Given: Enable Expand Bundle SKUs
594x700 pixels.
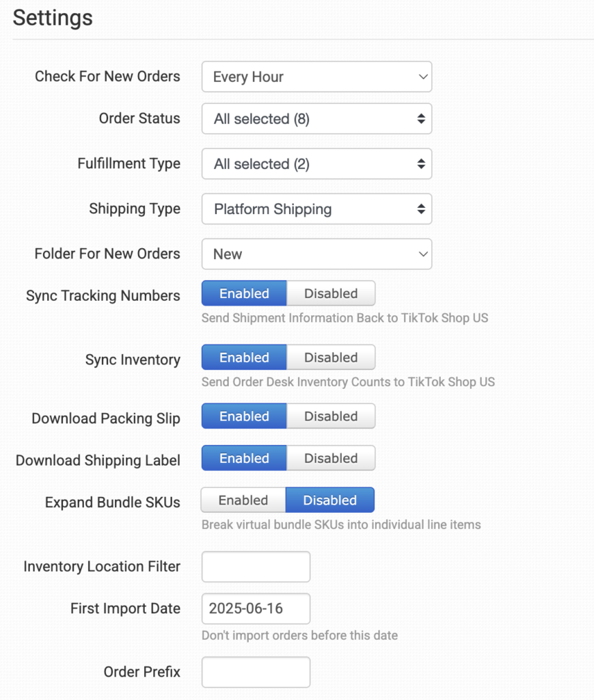Looking at the screenshot, I should 243,500.
